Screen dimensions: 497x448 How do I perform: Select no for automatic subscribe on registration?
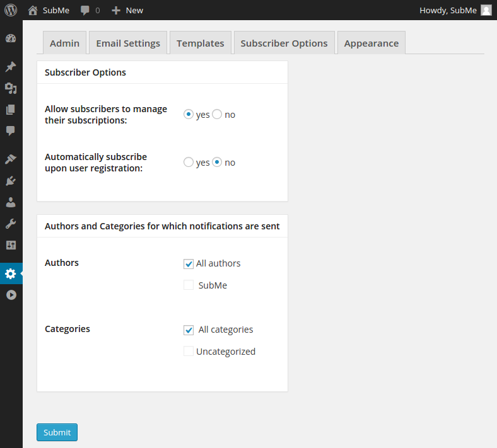(x=217, y=162)
